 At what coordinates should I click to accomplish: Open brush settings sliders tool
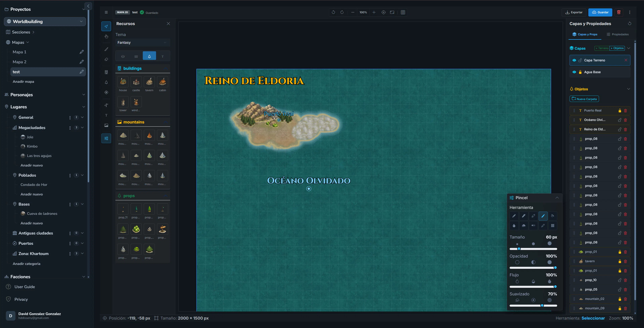pos(106,138)
